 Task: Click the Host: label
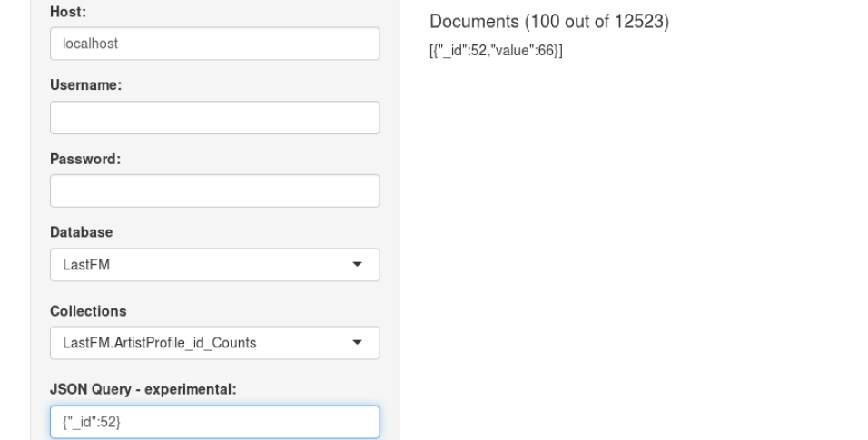click(x=68, y=12)
